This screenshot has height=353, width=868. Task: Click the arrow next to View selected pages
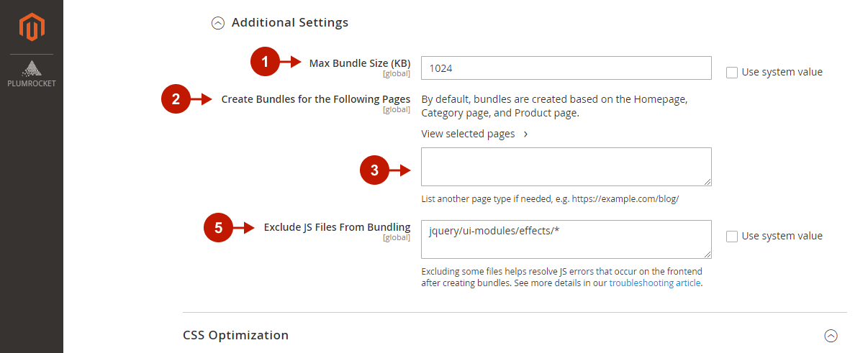[525, 134]
